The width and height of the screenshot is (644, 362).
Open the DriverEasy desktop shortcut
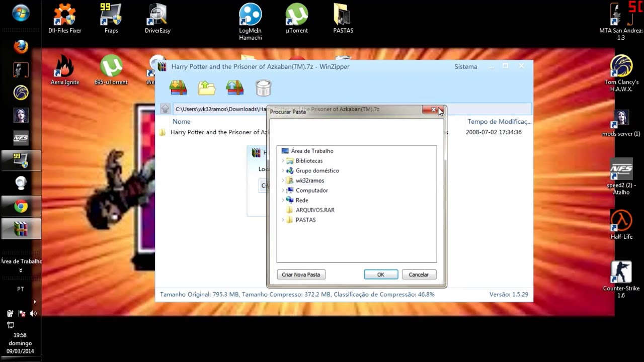click(x=157, y=19)
